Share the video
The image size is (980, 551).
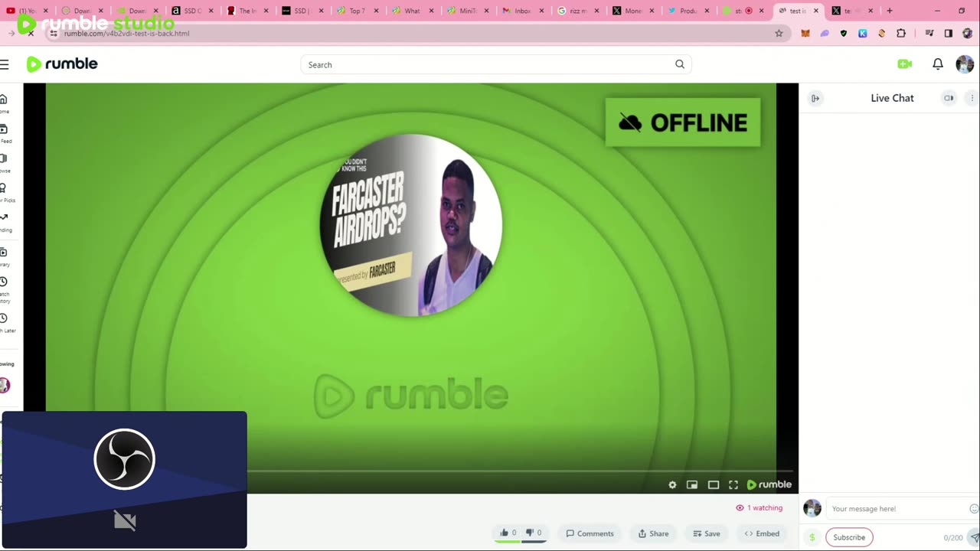point(653,533)
